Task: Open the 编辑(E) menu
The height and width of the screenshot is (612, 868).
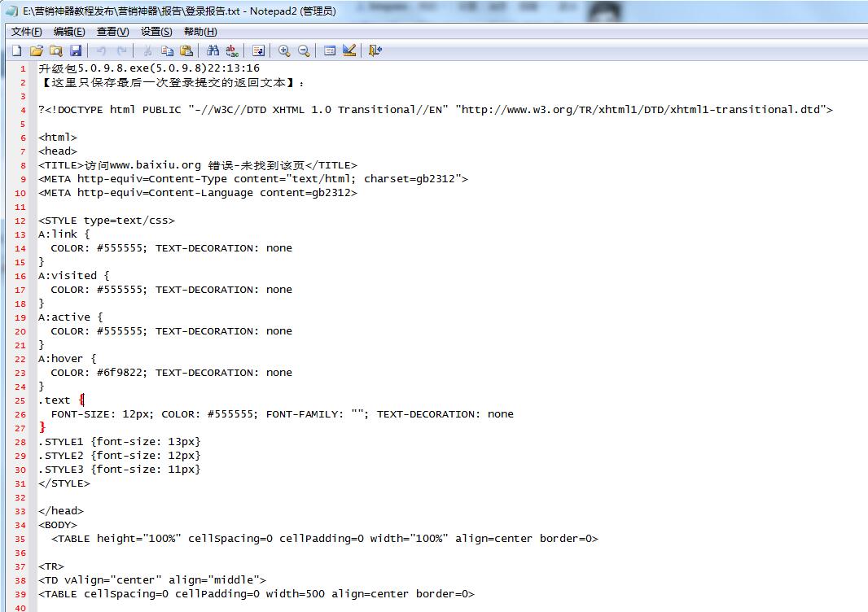Action: [x=69, y=32]
